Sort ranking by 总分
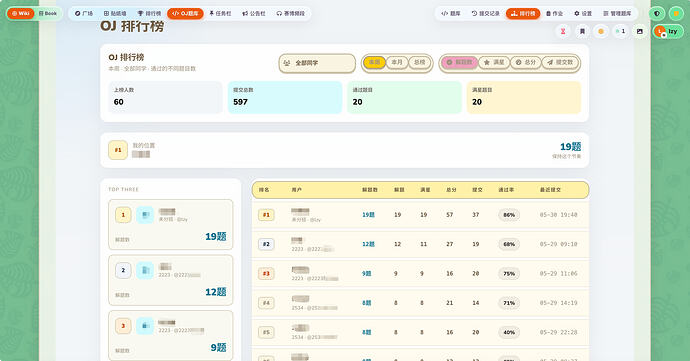This screenshot has width=690, height=361. pos(525,63)
